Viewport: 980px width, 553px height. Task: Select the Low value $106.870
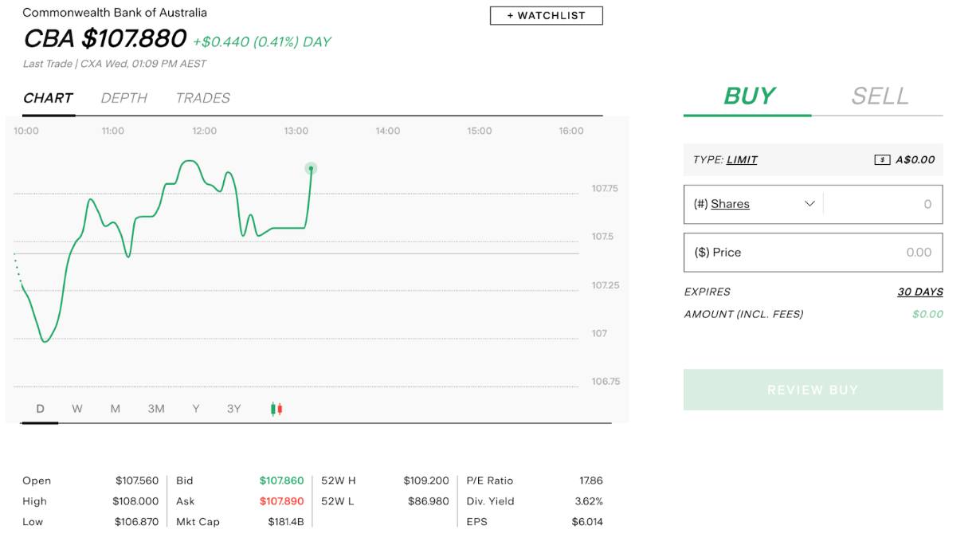click(136, 522)
